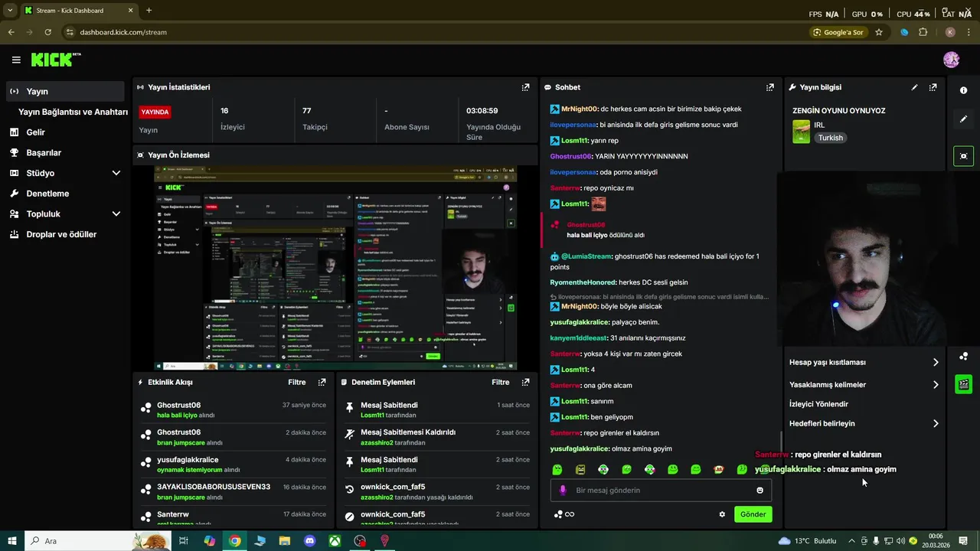Click the channel points icon in right sidebar
This screenshot has width=980, height=551.
(x=963, y=356)
